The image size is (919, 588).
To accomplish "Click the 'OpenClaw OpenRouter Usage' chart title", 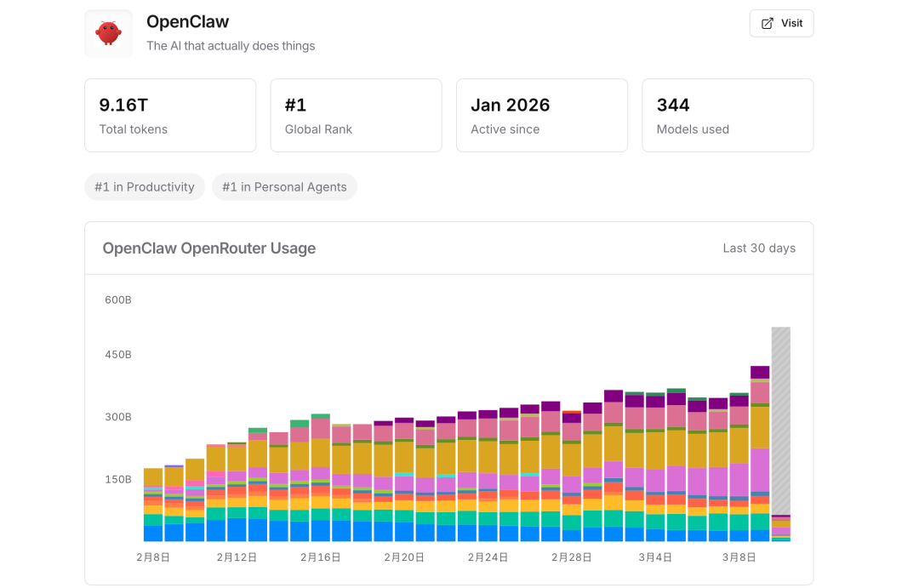I will pyautogui.click(x=209, y=248).
